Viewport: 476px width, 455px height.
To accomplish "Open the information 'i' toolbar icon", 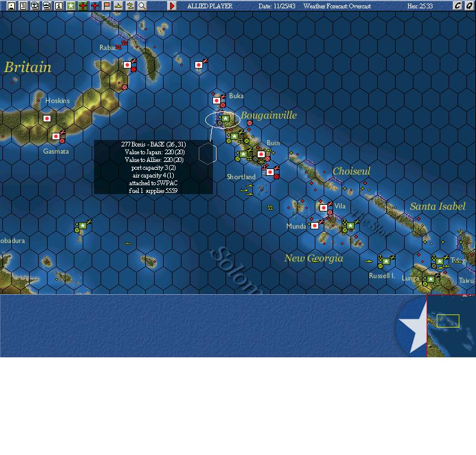I will tap(59, 5).
